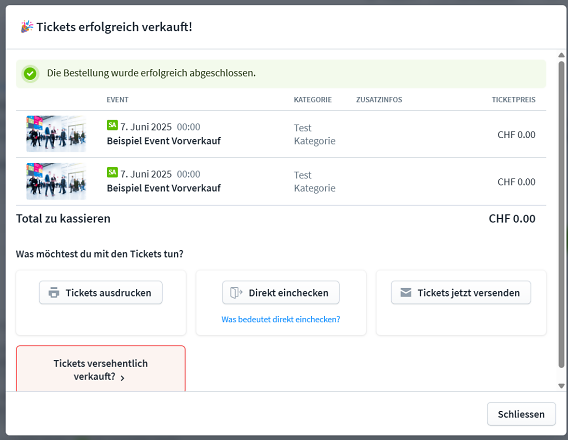Click the green success checkmark icon
568x440 pixels.
pos(30,74)
